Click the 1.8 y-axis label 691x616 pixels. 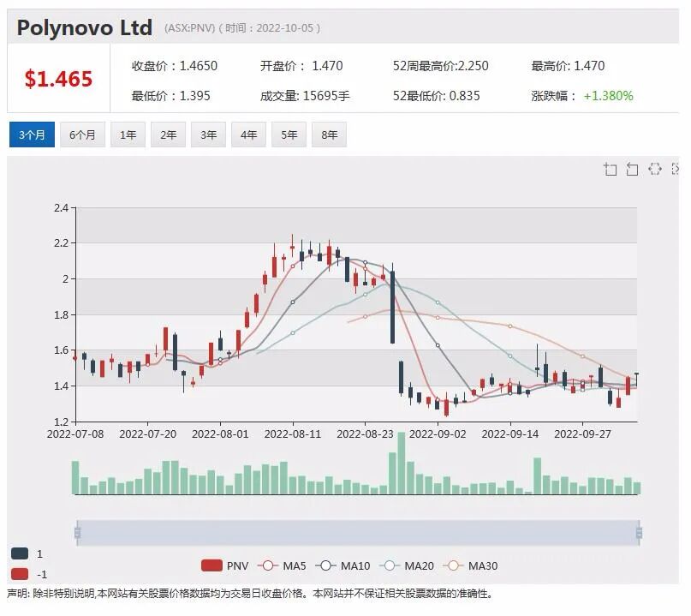[x=62, y=314]
